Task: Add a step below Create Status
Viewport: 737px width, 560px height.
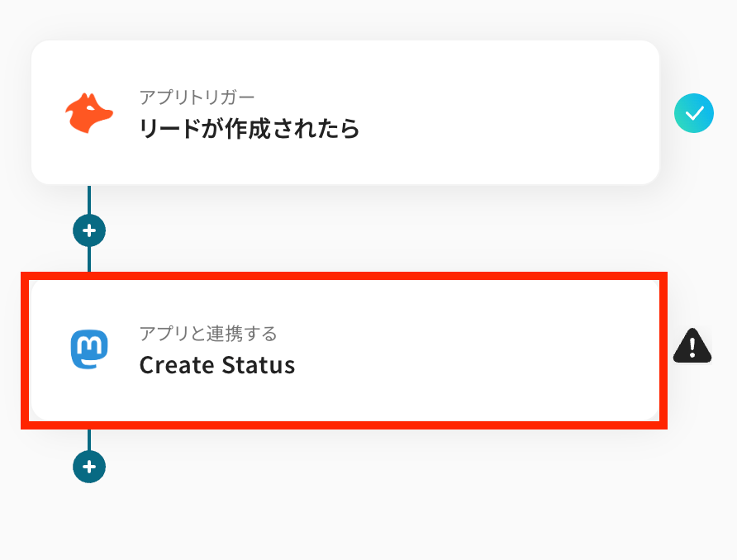Action: pos(89,467)
